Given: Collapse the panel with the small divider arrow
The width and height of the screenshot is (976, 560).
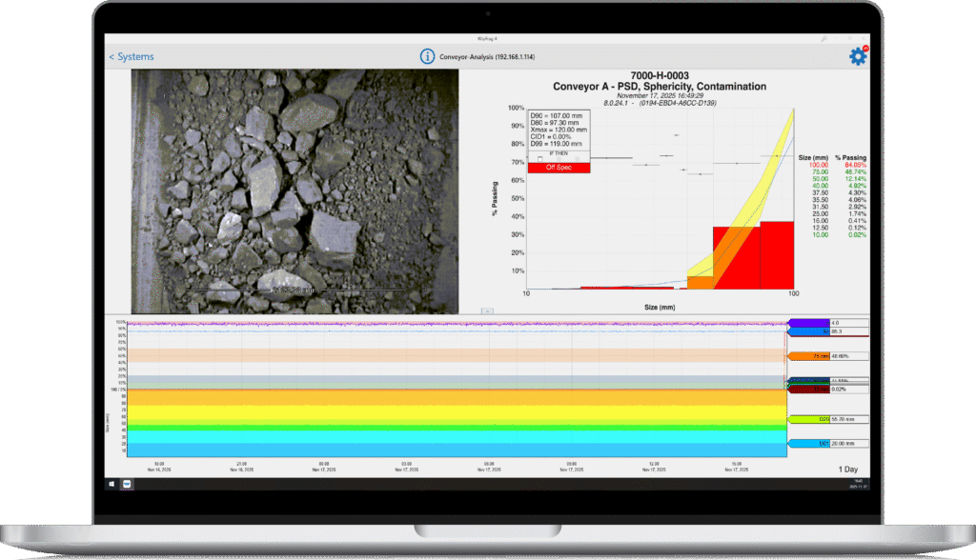Looking at the screenshot, I should tap(486, 310).
